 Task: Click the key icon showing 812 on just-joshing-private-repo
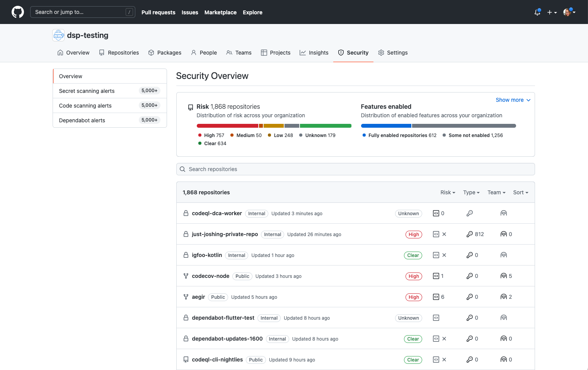(475, 234)
